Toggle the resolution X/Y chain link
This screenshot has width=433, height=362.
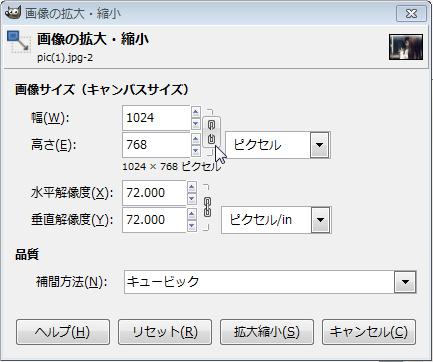click(207, 207)
